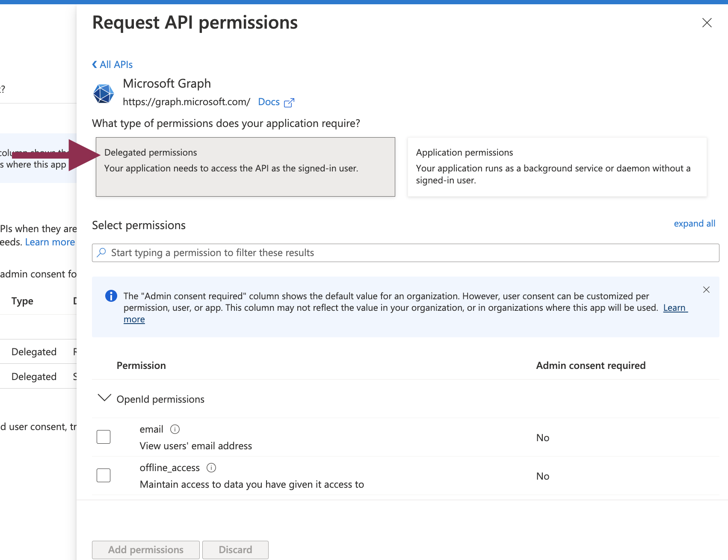Click the info icon beside offline_access
728x560 pixels.
point(211,468)
